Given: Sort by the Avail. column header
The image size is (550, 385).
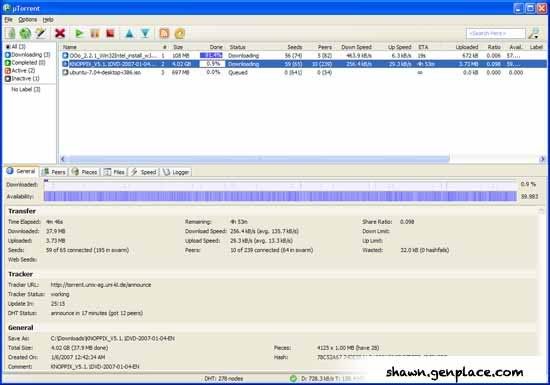Looking at the screenshot, I should (x=516, y=47).
